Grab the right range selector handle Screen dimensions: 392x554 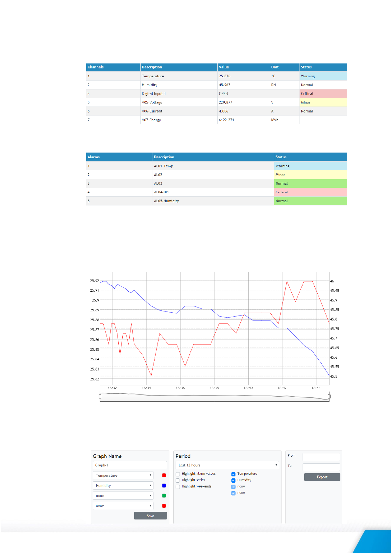pos(329,397)
